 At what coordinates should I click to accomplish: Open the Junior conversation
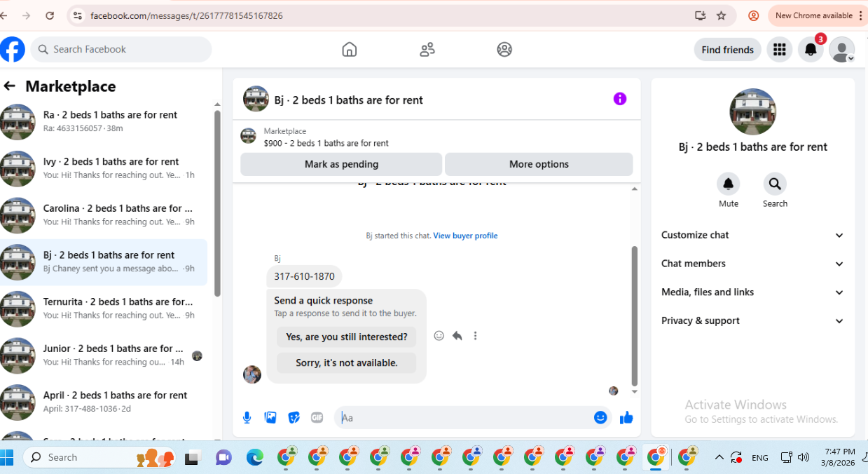(x=104, y=355)
